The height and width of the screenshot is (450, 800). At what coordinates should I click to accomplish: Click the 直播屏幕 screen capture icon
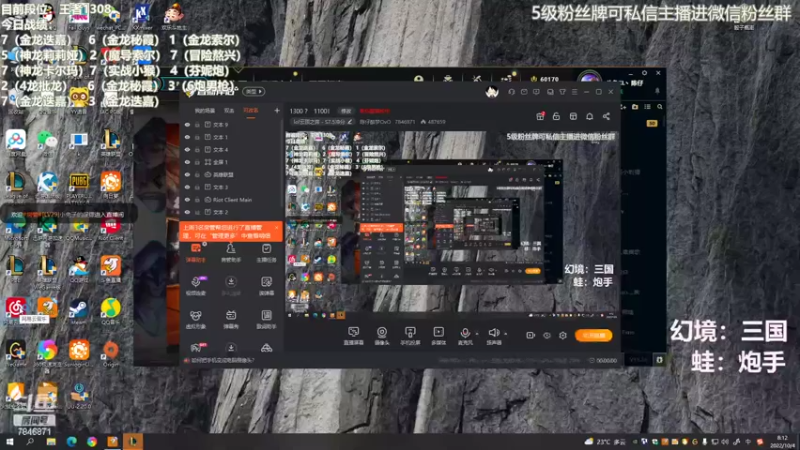pyautogui.click(x=353, y=336)
